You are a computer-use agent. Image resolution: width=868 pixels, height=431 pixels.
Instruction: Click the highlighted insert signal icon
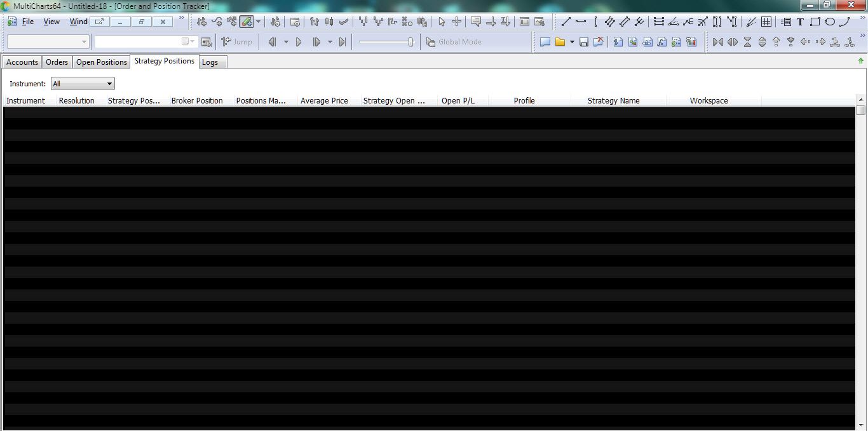(x=247, y=22)
